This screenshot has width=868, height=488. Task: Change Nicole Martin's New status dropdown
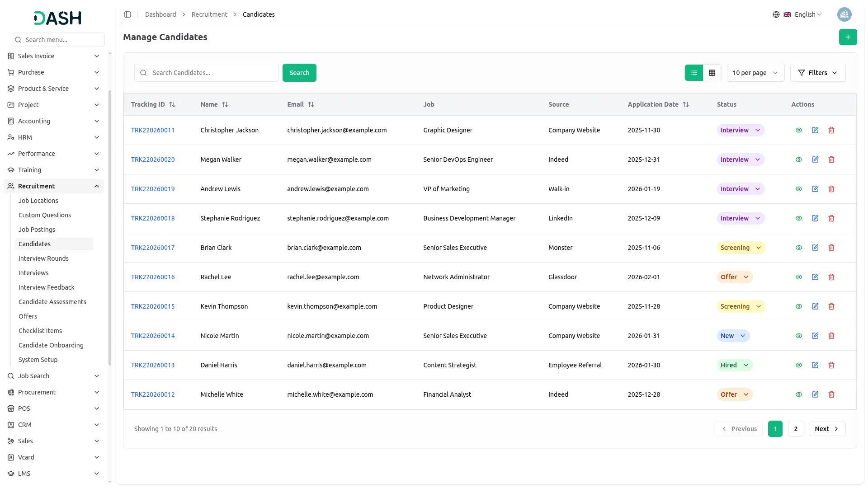pos(732,336)
